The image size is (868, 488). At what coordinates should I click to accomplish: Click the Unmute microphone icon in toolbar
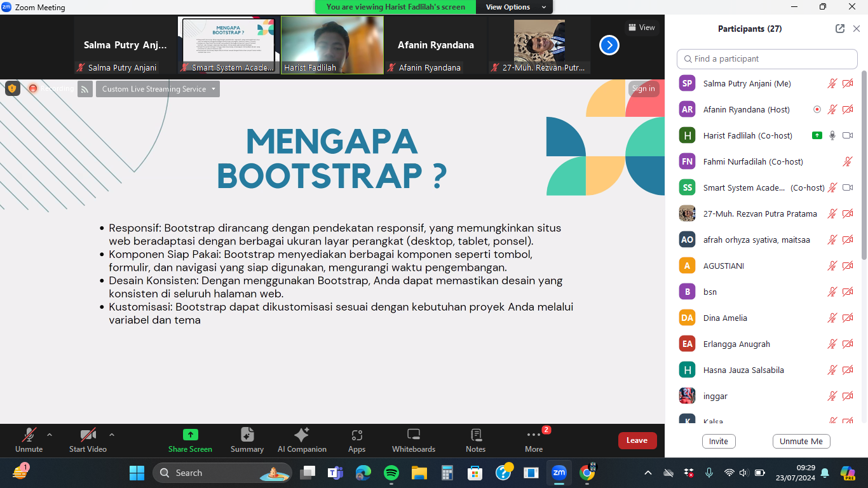[29, 435]
